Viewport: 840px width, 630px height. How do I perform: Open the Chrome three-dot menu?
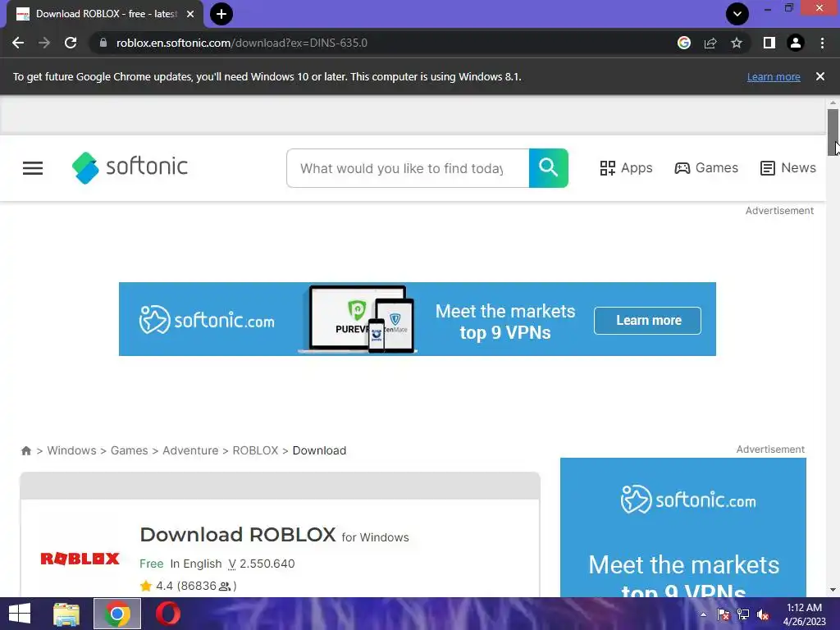pyautogui.click(x=822, y=43)
